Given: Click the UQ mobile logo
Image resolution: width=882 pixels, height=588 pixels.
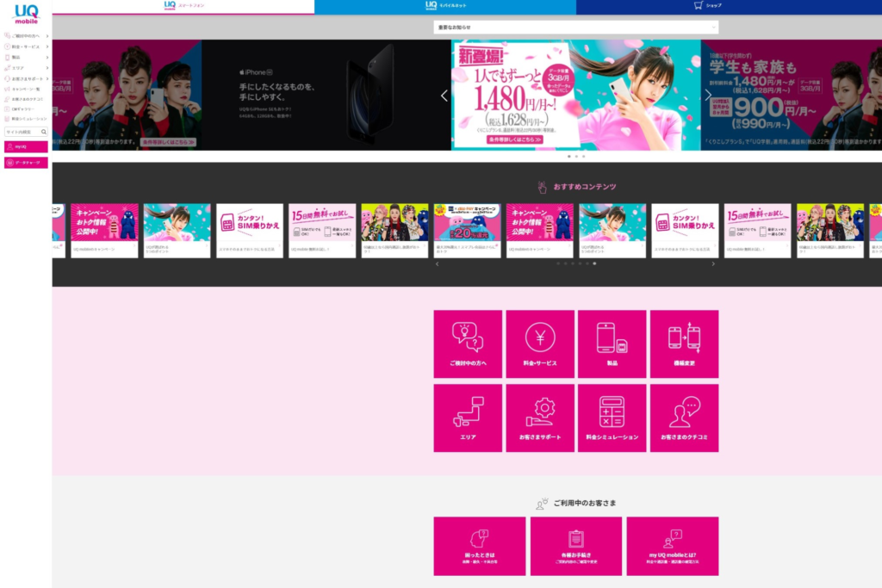Looking at the screenshot, I should click(x=26, y=14).
